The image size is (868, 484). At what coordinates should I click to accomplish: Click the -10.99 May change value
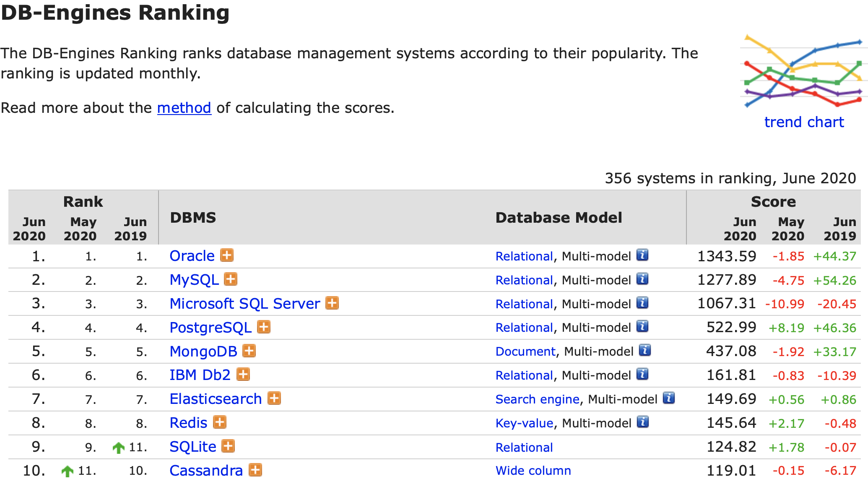[x=785, y=304]
